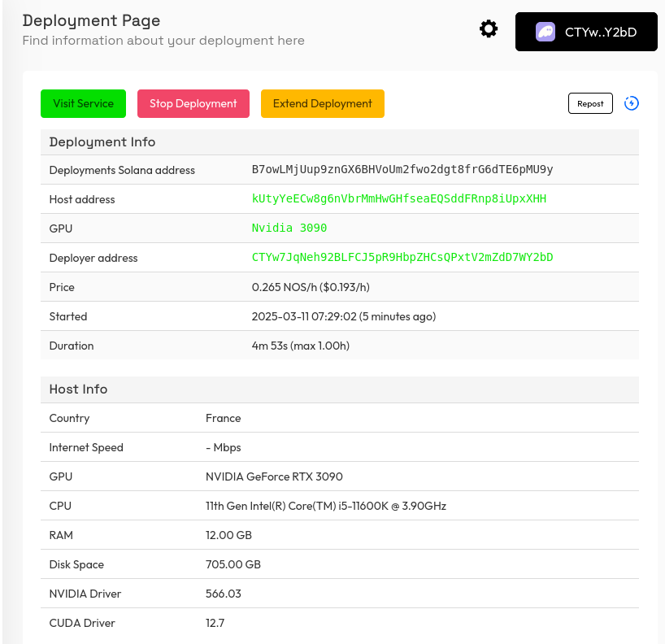Click the blue refresh lightning icon
Viewport: 665px width, 644px height.
pos(632,103)
